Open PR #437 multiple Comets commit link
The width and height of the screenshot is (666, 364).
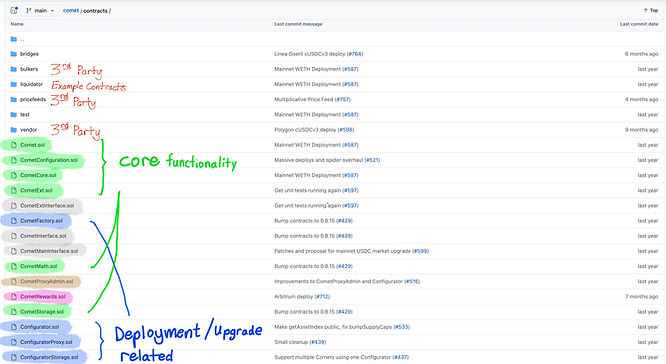pyautogui.click(x=401, y=357)
